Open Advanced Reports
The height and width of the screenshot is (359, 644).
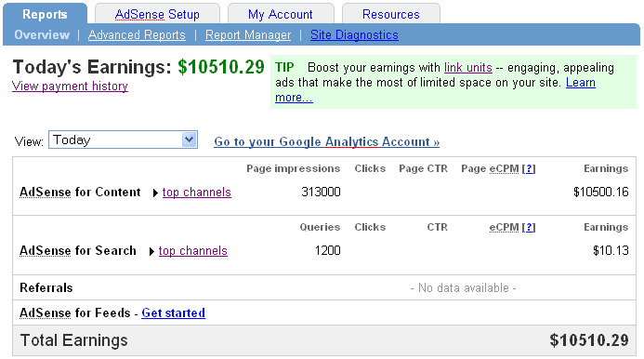click(137, 35)
